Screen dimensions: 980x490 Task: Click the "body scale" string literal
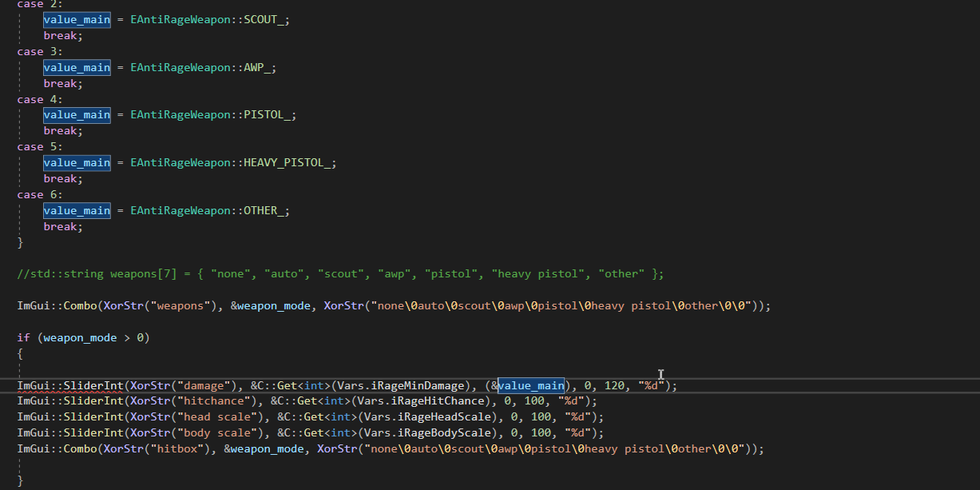[x=220, y=433]
